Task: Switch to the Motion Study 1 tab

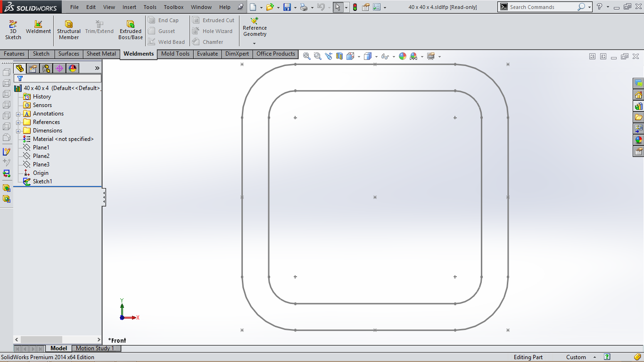Action: (x=96, y=348)
